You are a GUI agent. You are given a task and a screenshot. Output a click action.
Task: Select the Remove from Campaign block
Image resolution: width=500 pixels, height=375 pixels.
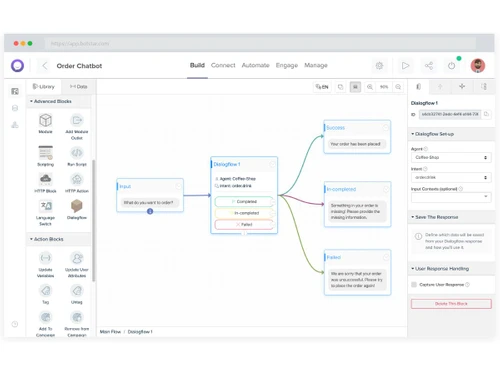point(77,324)
